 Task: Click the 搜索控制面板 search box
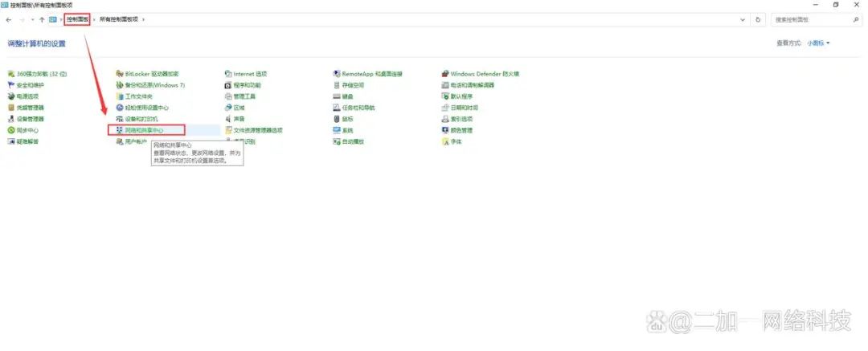click(812, 19)
